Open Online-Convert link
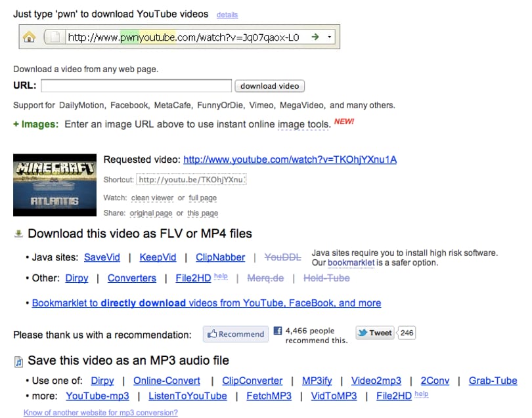Viewport: 532px width, 418px height. click(167, 381)
